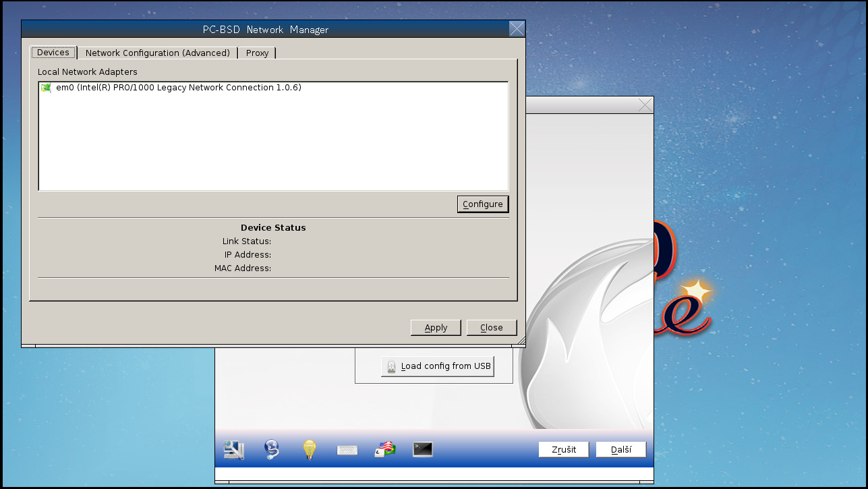Switch to the Proxy tab
Screen dimensions: 868x489
coord(257,53)
